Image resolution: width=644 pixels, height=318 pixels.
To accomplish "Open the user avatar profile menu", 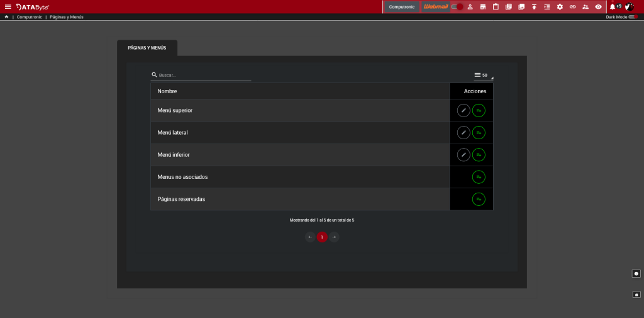I will pyautogui.click(x=629, y=7).
